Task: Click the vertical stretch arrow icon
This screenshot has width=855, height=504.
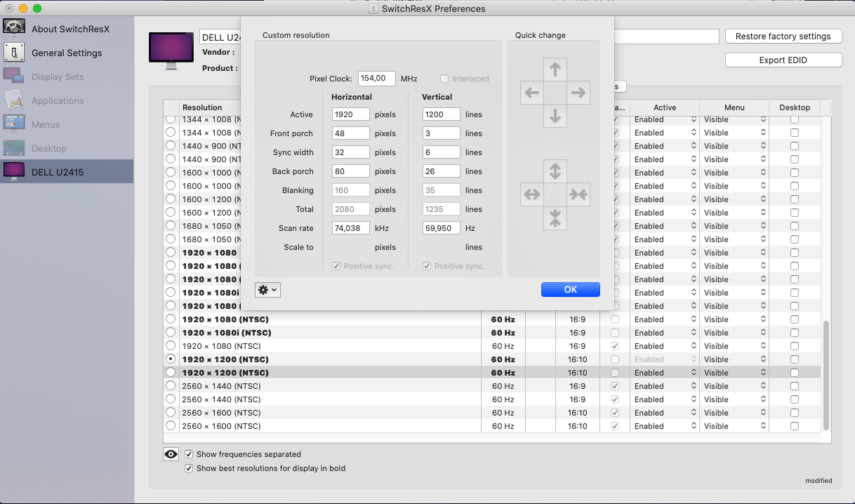Action: (x=555, y=171)
